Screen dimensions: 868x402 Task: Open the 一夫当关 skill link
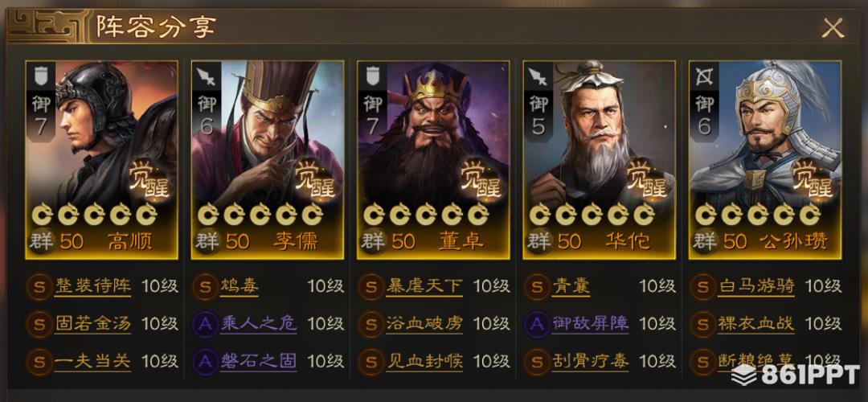pos(92,361)
